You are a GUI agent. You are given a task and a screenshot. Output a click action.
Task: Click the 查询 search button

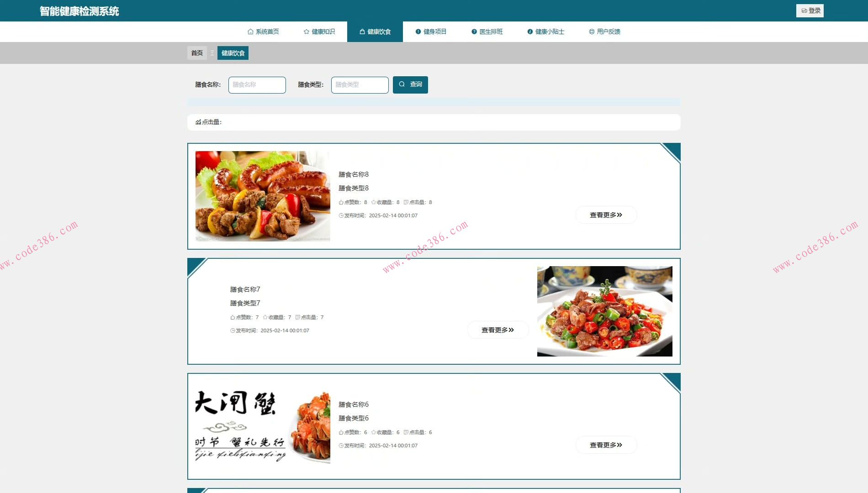410,84
